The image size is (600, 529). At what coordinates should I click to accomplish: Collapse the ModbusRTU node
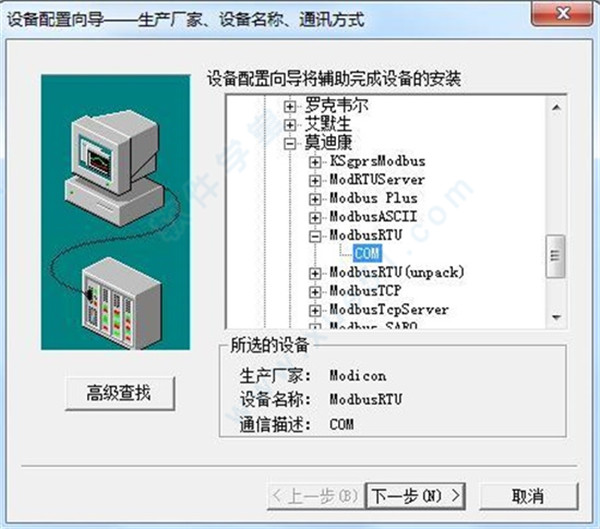pyautogui.click(x=315, y=236)
